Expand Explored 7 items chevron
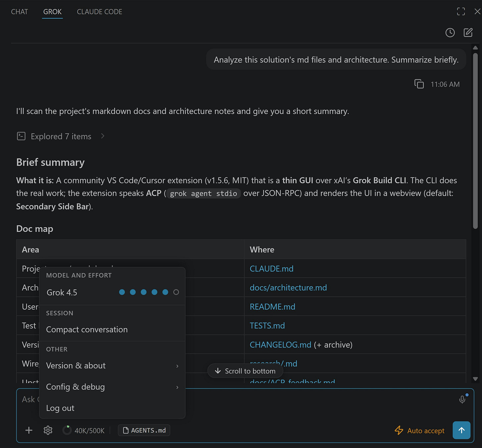The image size is (482, 448). (x=103, y=136)
